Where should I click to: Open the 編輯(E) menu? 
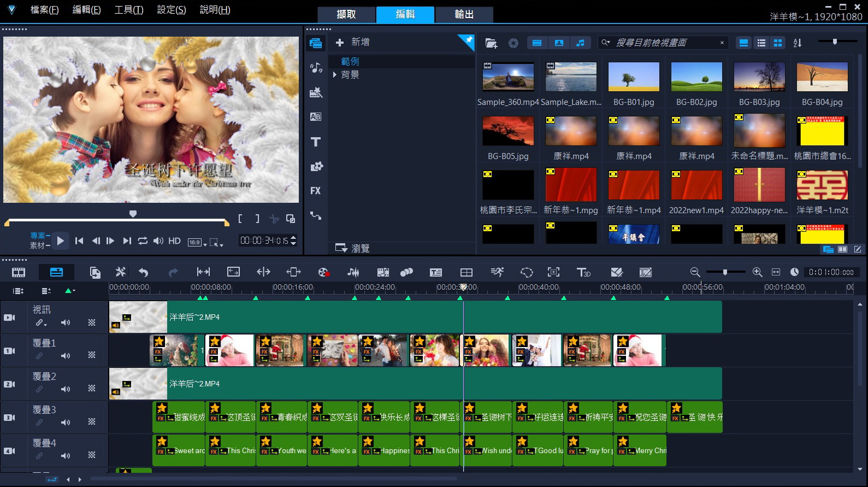pos(87,10)
